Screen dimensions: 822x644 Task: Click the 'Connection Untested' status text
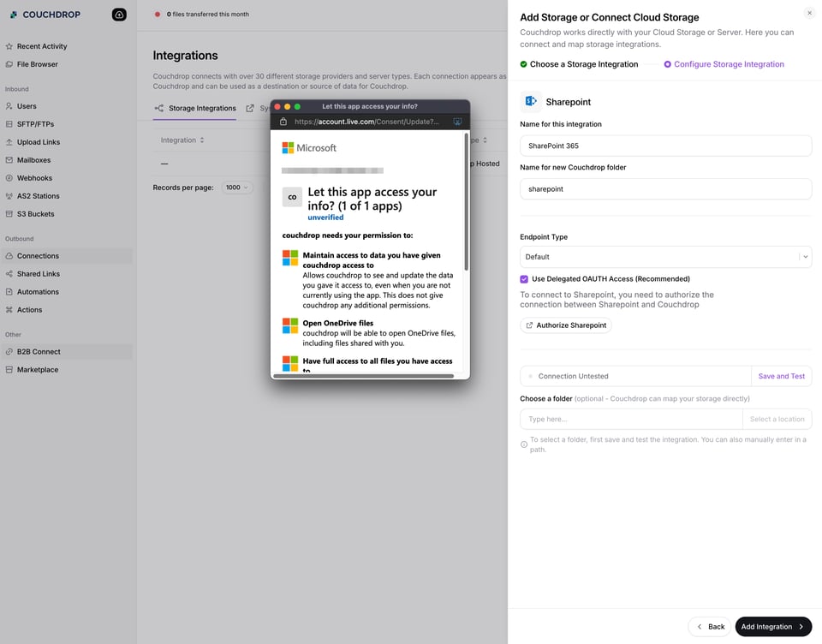tap(573, 376)
